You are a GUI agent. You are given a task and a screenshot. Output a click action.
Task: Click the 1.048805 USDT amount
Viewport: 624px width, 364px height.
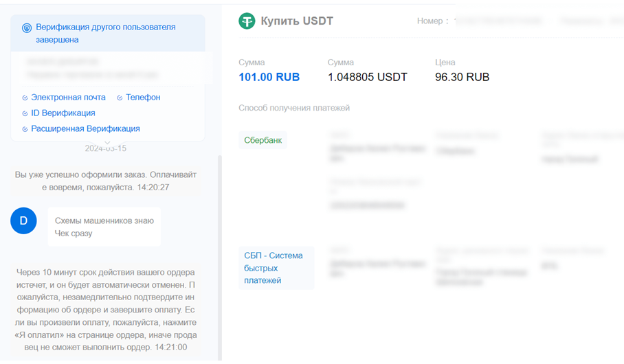[367, 77]
